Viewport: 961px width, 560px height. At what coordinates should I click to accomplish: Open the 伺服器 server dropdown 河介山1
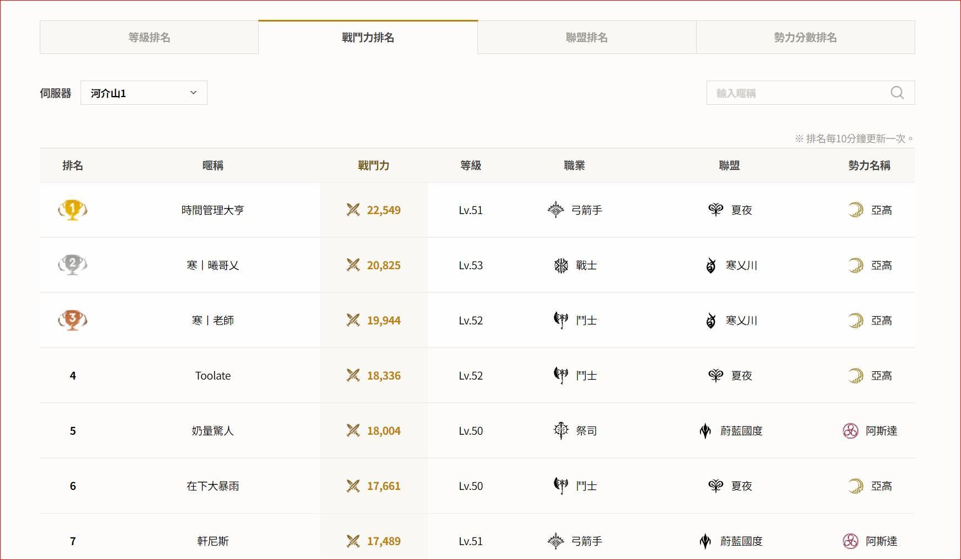coord(144,93)
